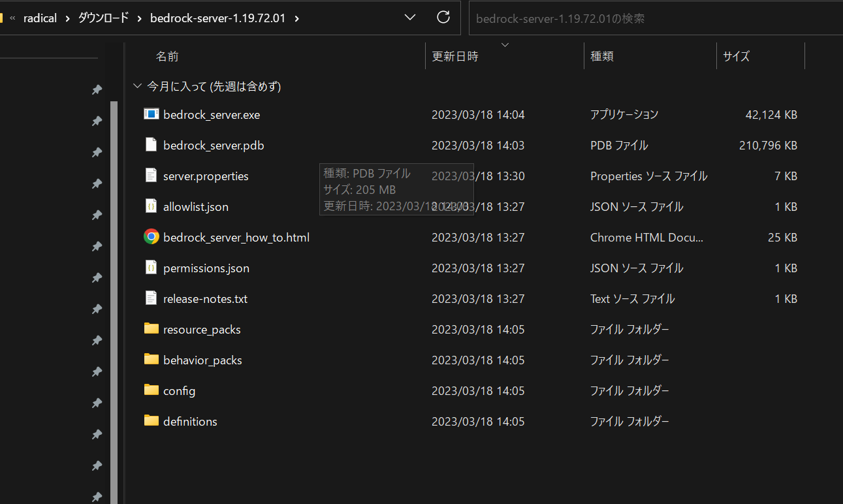Open the address bar dropdown chevron
843x504 pixels.
coord(409,17)
